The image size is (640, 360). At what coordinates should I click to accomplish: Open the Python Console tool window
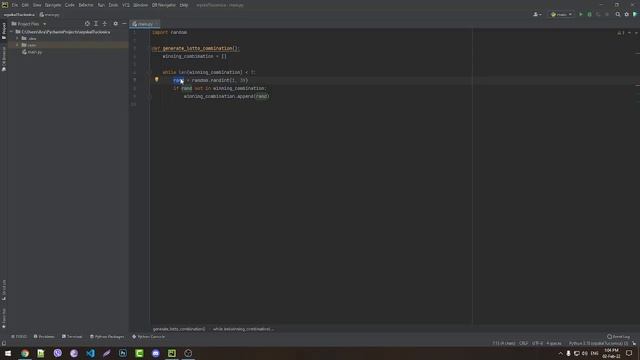(148, 337)
